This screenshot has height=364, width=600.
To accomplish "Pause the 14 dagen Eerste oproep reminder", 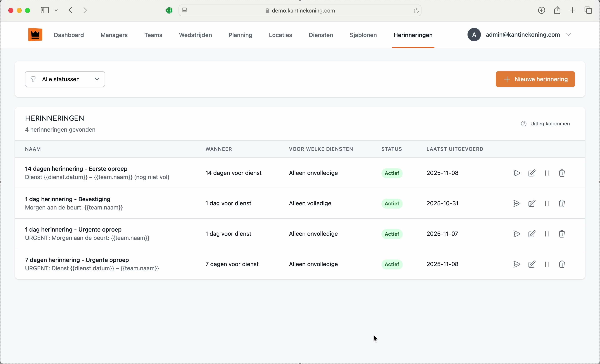I will point(547,173).
